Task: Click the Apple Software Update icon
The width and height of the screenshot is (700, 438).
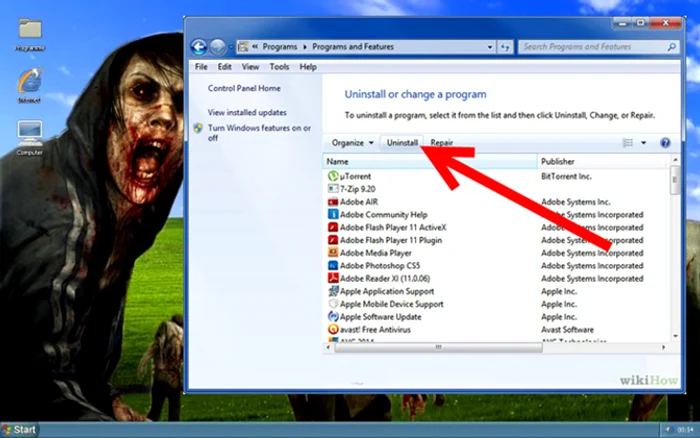Action: (333, 316)
